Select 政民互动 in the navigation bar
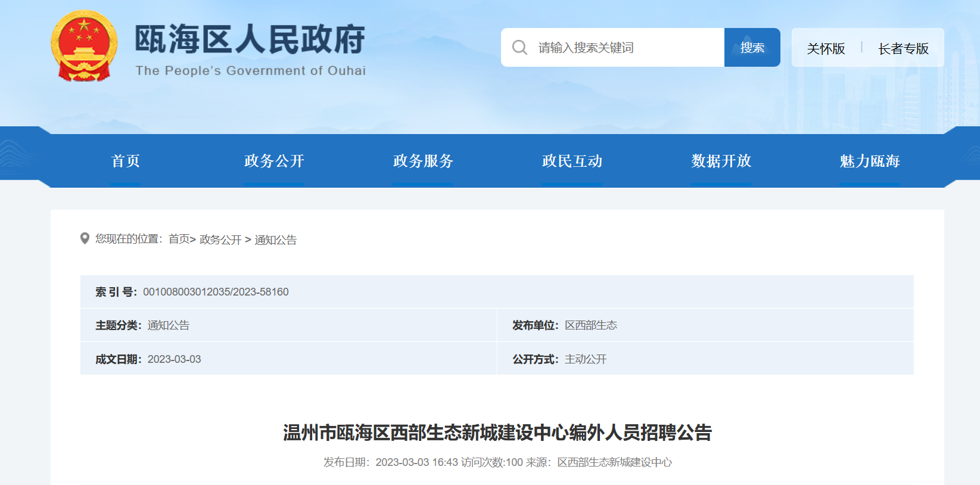 coord(572,161)
